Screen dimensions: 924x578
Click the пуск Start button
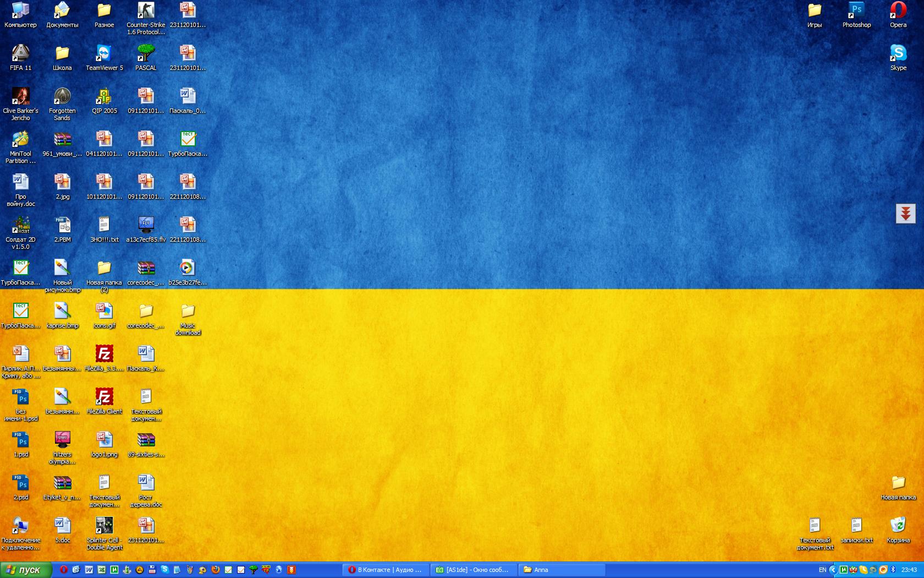pyautogui.click(x=25, y=570)
